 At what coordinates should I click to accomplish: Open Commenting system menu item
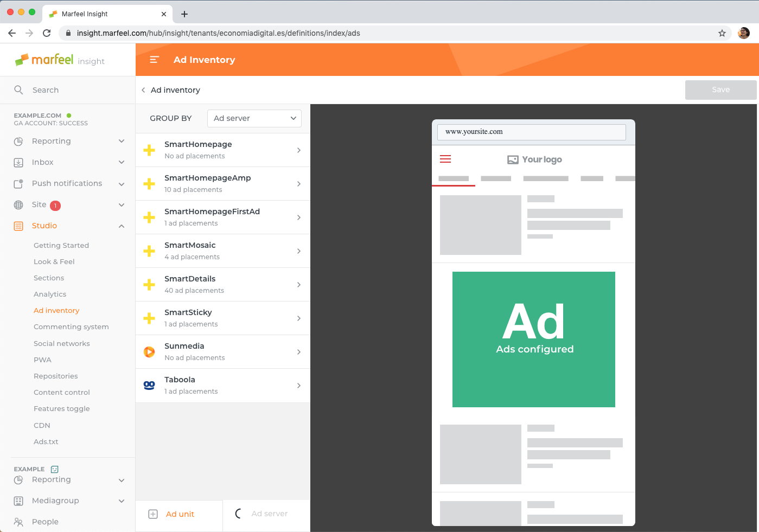click(x=71, y=326)
